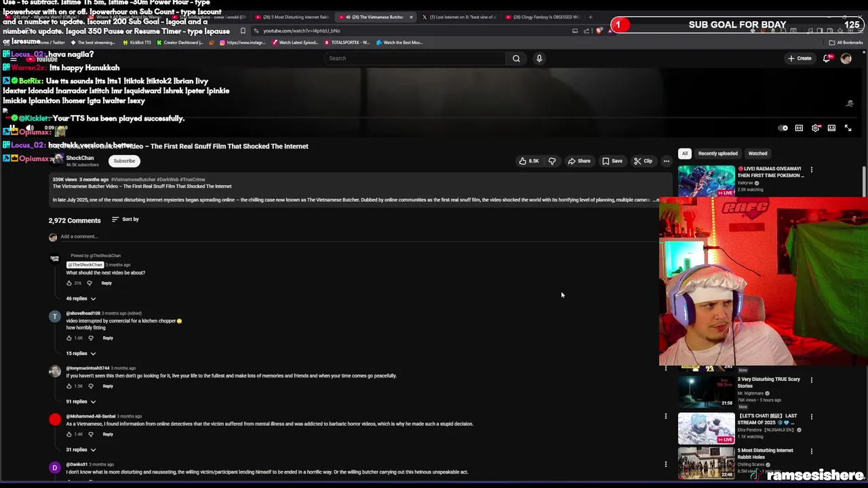Toggle autoplay switch in video player
This screenshot has height=488, width=868.
[783, 128]
